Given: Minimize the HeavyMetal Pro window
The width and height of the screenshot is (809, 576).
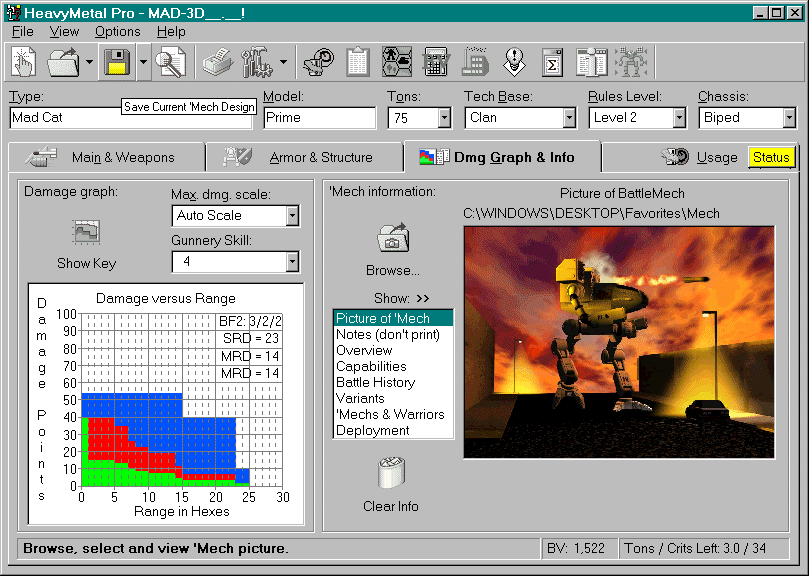Looking at the screenshot, I should point(759,13).
